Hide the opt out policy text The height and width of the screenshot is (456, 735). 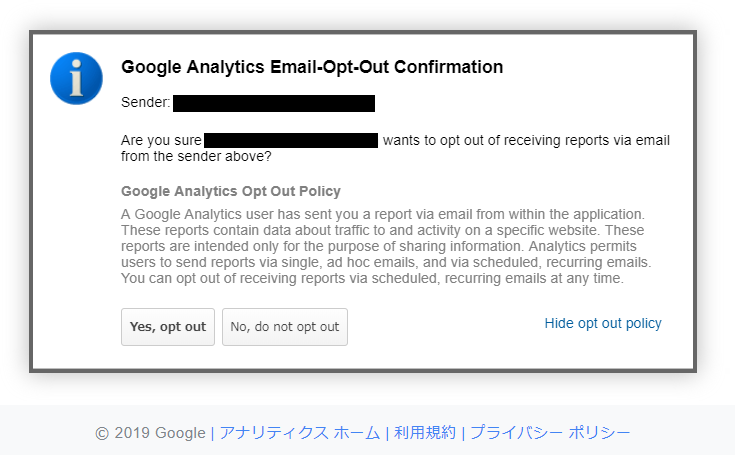pos(603,323)
